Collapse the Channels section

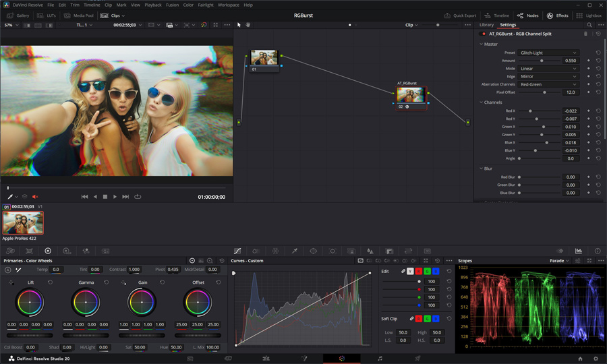[x=481, y=102]
